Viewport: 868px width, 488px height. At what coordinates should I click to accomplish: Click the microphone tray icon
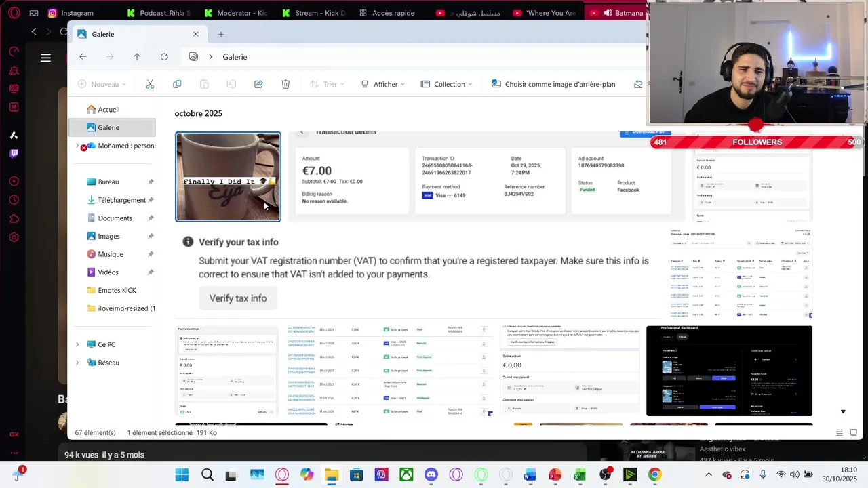[x=763, y=475]
